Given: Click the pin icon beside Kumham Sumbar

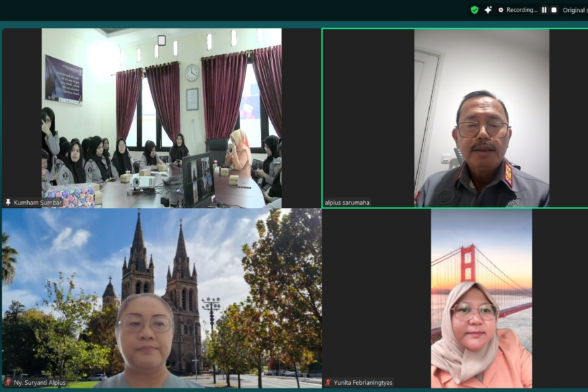Looking at the screenshot, I should tap(8, 203).
